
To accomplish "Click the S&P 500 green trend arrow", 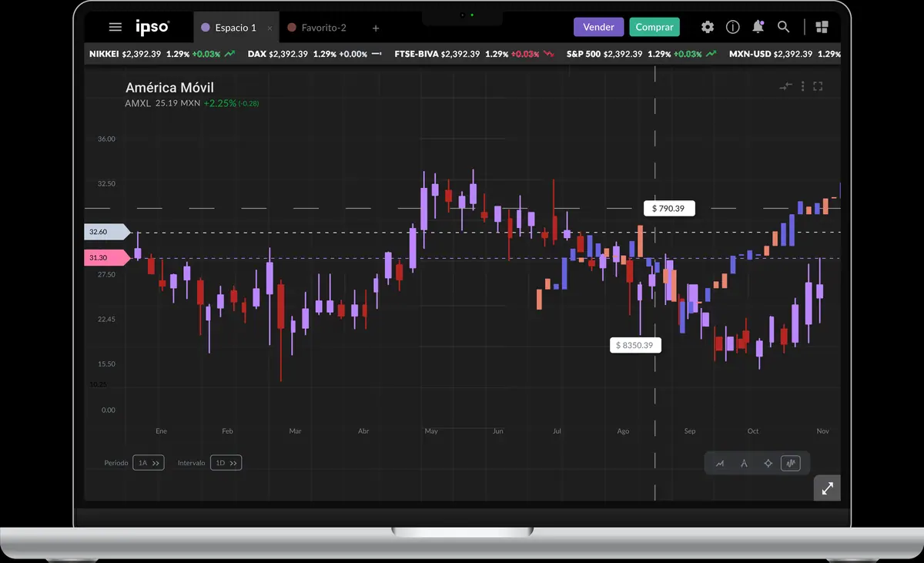I will click(x=711, y=54).
